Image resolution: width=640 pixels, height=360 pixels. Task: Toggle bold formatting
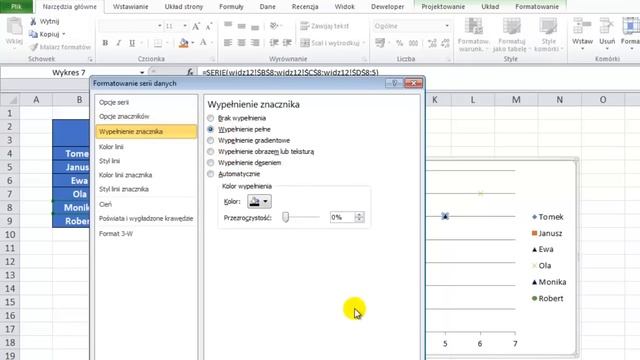[x=105, y=43]
